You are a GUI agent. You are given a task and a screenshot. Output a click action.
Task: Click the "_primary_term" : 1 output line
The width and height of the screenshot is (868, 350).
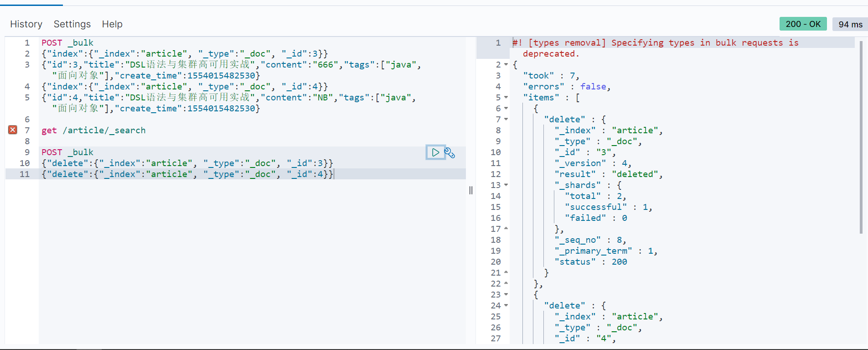pyautogui.click(x=606, y=251)
